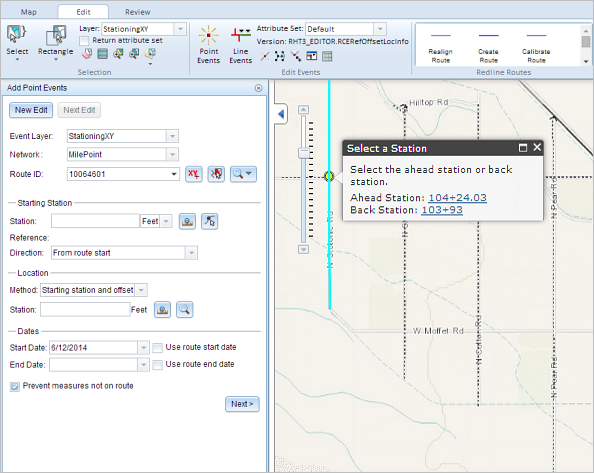Screen dimensions: 594x473
Task: Click the Redline Routes gallery scroll-down arrow
Action: pyautogui.click(x=586, y=61)
